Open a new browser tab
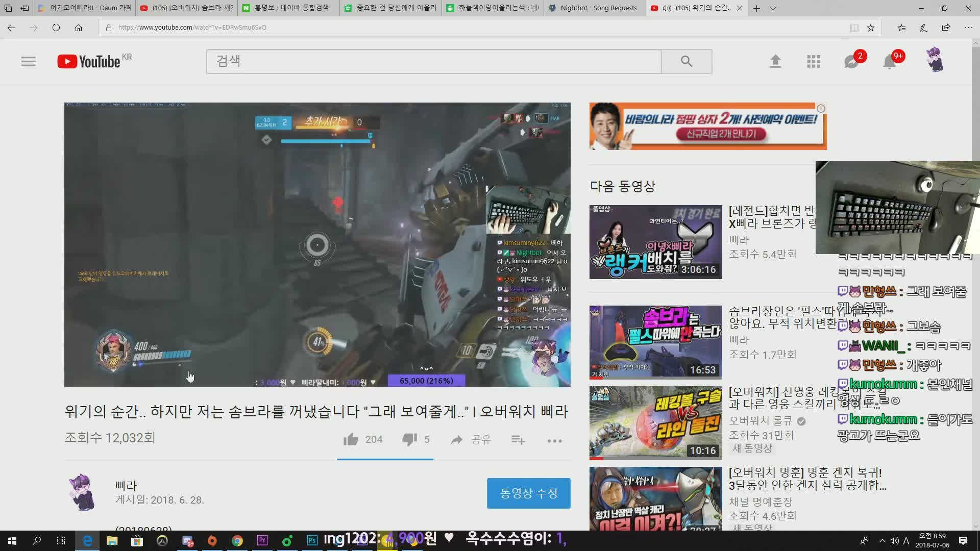 [756, 8]
